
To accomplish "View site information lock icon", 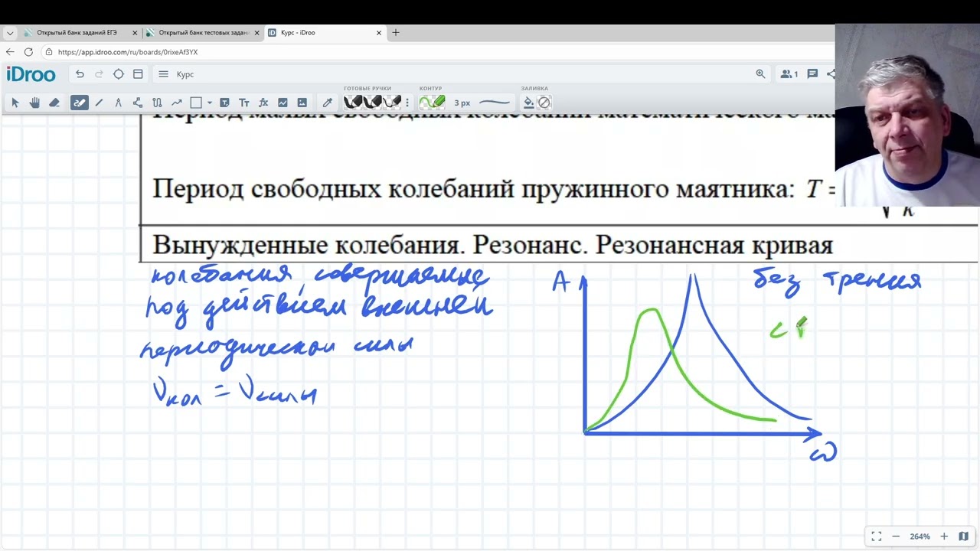I will (49, 52).
